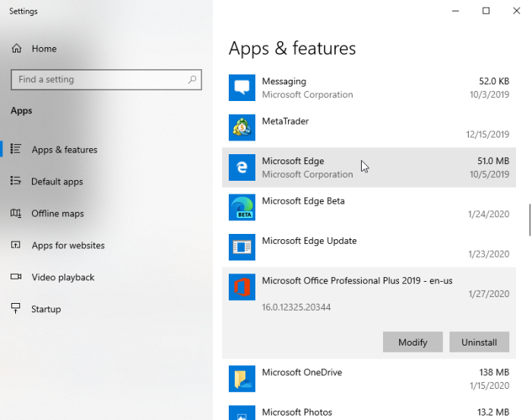532x420 pixels.
Task: Select Apps & features in sidebar
Action: tap(64, 150)
